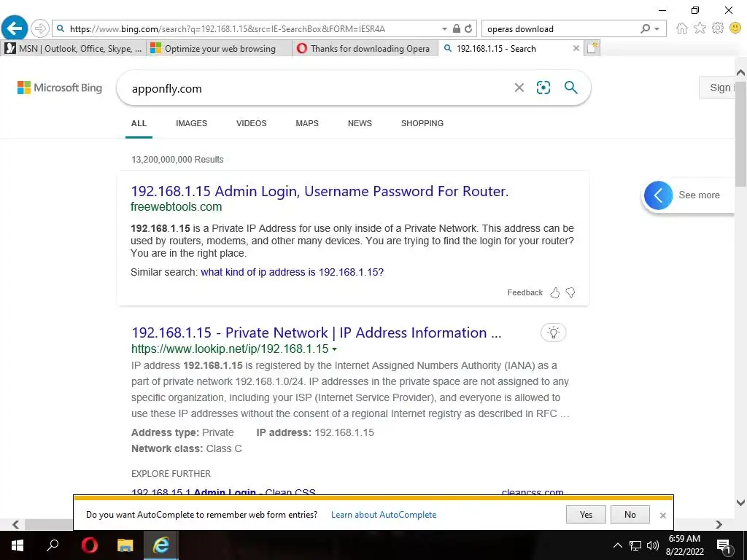Click the Internet Explorer taskbar icon
The image size is (747, 560).
(x=161, y=545)
